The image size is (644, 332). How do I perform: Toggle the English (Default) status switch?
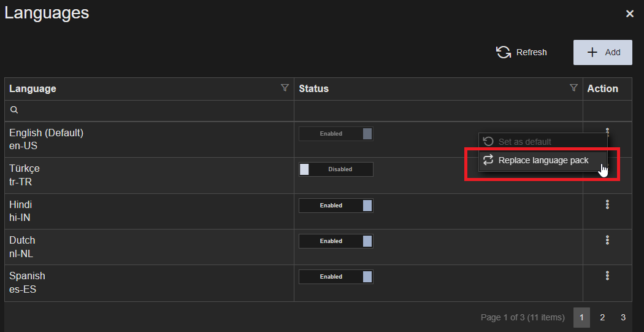click(x=335, y=134)
